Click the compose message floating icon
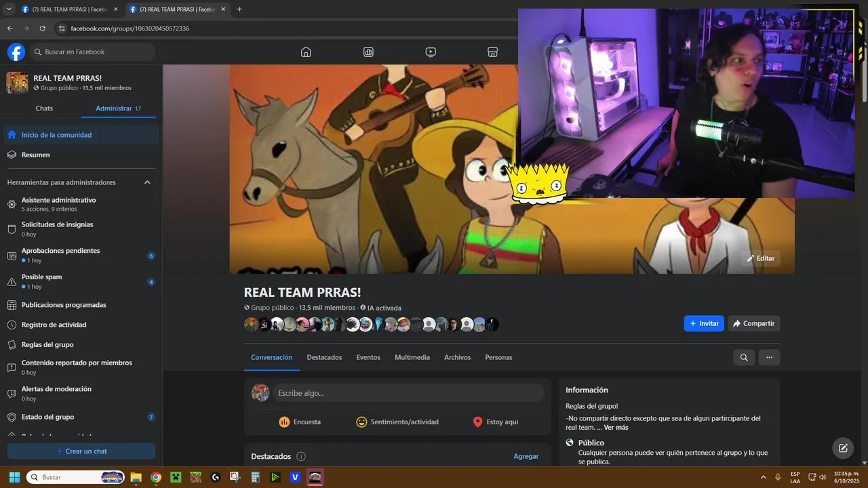 pyautogui.click(x=843, y=448)
